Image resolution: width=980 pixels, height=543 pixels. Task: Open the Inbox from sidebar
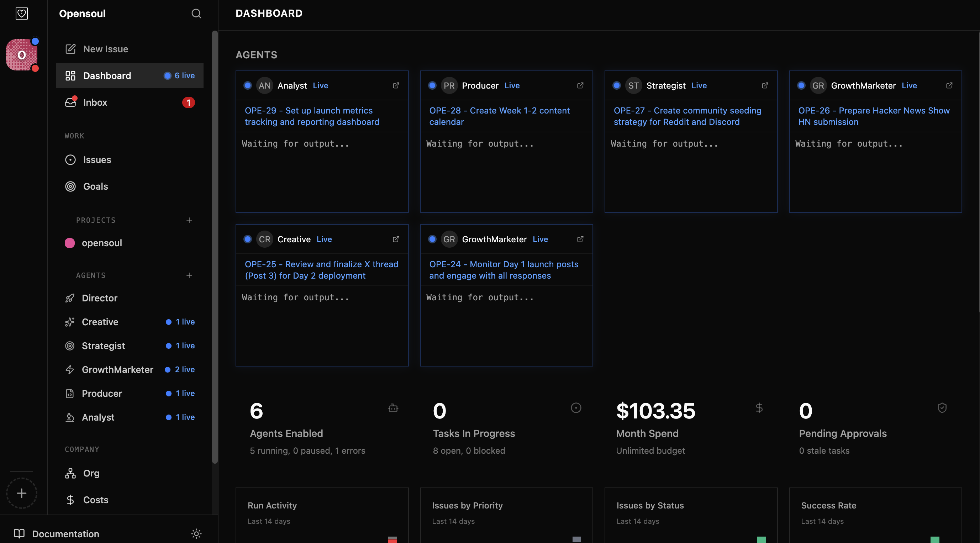tap(95, 102)
